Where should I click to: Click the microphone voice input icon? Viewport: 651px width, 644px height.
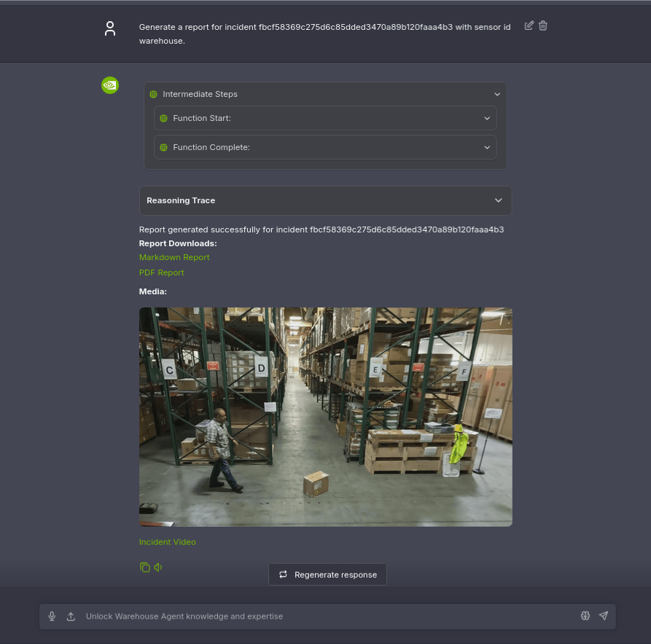click(52, 616)
